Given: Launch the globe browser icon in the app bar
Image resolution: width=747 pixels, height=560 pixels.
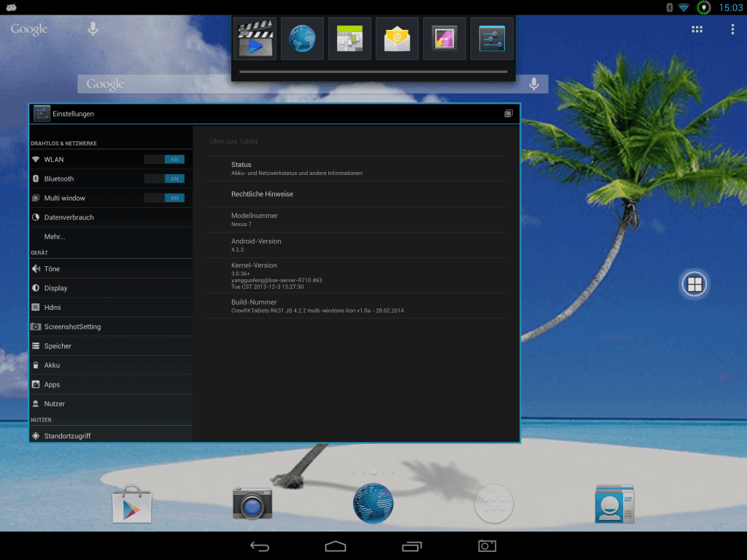Looking at the screenshot, I should click(302, 39).
